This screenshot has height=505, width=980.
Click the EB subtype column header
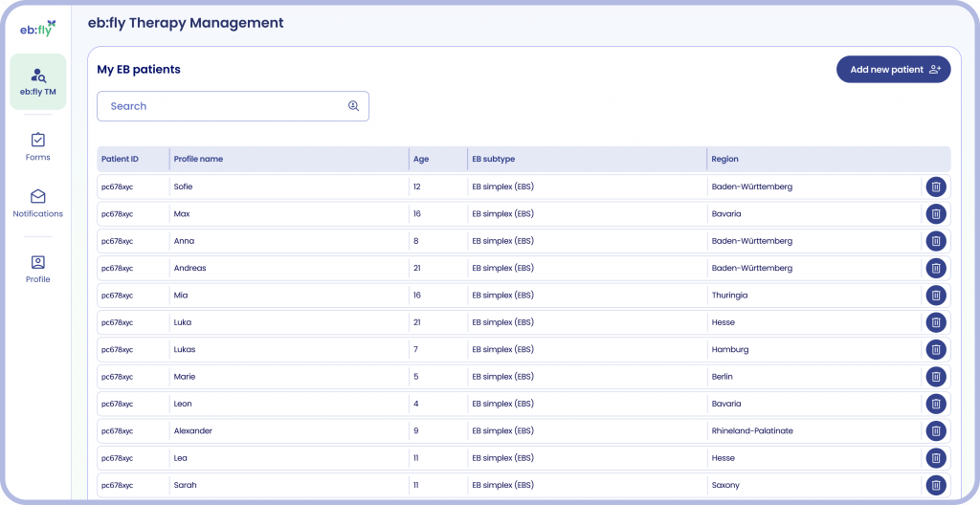[x=493, y=159]
